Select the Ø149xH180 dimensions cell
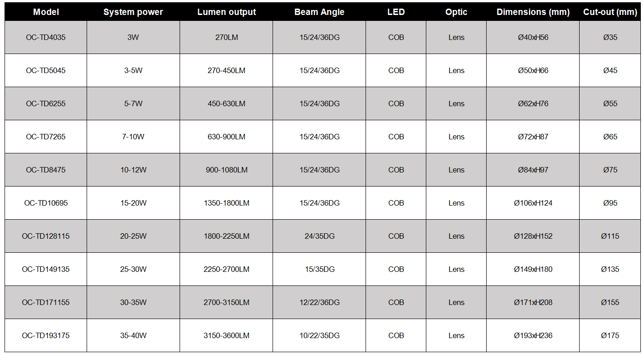This screenshot has height=354, width=644. (x=533, y=269)
